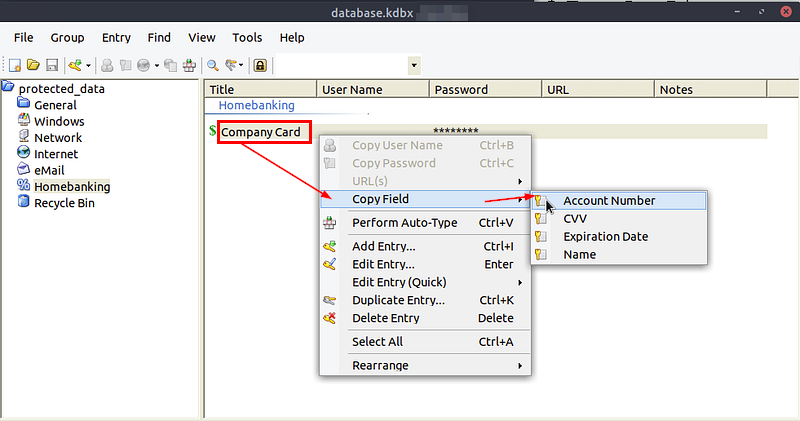The height and width of the screenshot is (421, 800).
Task: Sort by the User Name column header
Action: (x=373, y=89)
